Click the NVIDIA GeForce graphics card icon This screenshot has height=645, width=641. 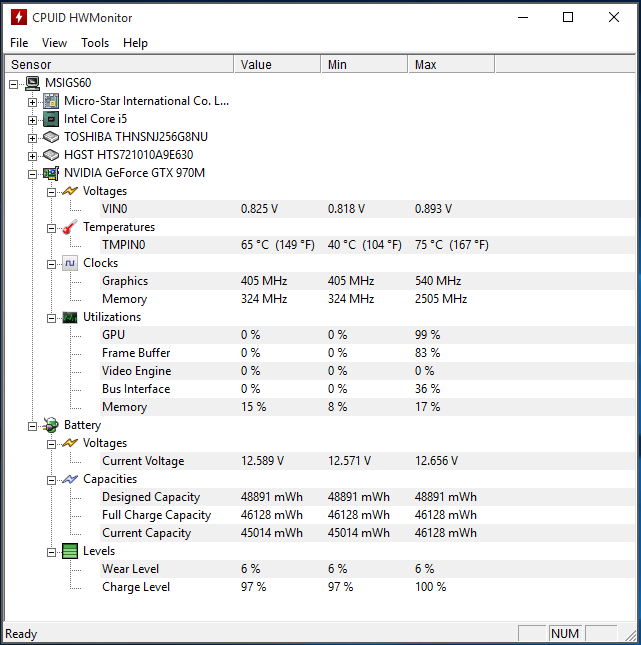click(51, 173)
